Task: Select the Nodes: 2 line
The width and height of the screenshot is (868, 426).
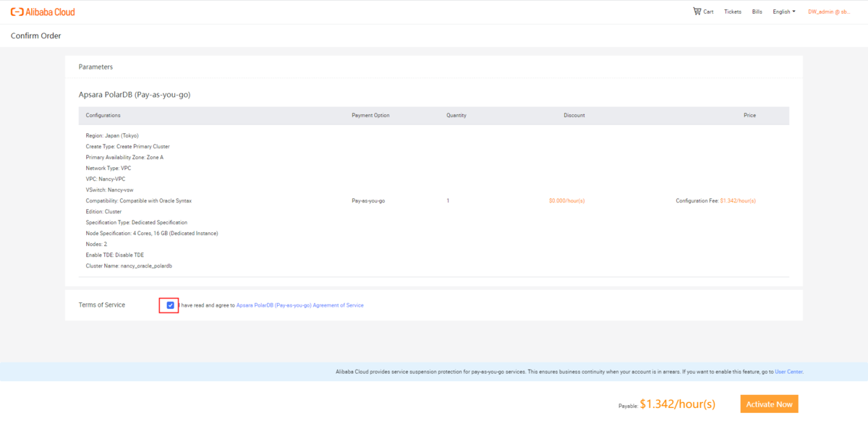Action: click(x=96, y=244)
